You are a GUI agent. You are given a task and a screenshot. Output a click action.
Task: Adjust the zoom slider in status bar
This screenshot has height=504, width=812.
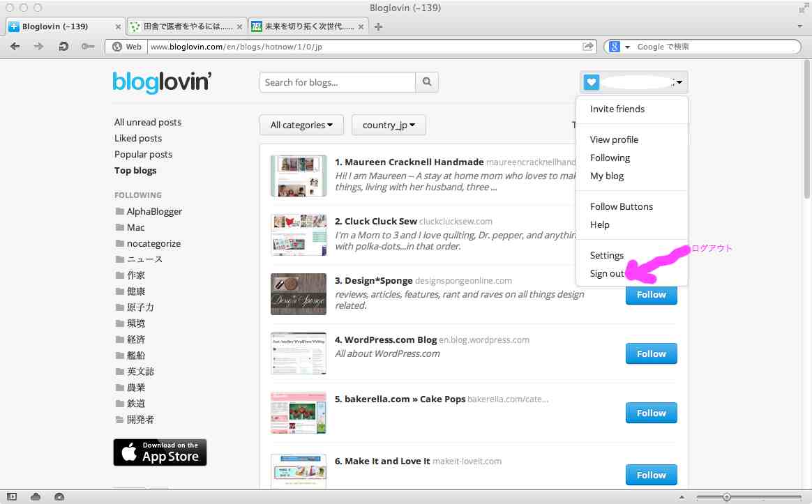point(727,497)
